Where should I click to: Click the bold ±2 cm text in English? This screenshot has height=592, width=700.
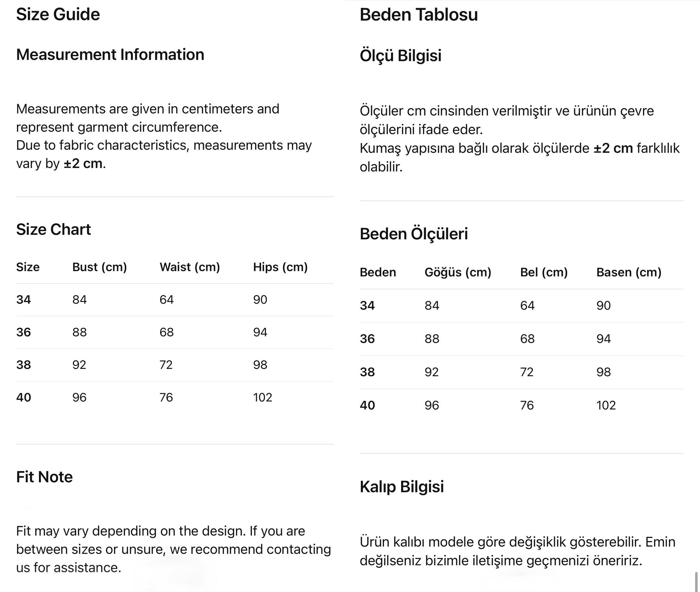[83, 163]
